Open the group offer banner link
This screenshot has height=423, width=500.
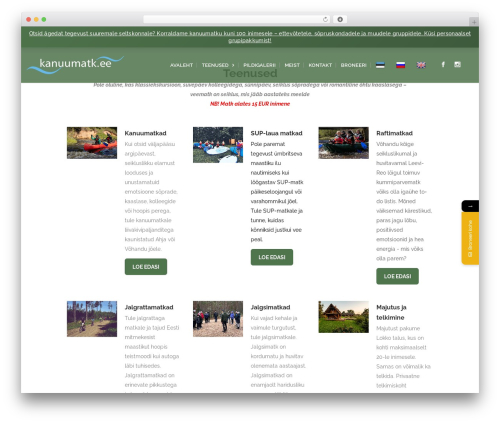pos(250,37)
